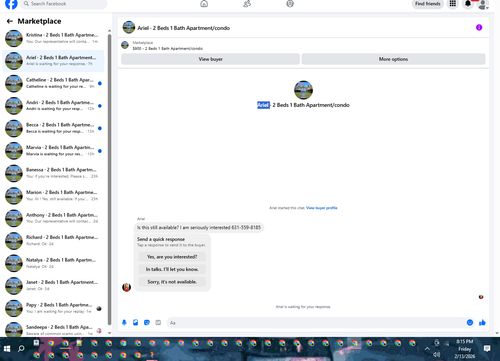Send a thumbs-up like
500x361 pixels.
(482, 322)
